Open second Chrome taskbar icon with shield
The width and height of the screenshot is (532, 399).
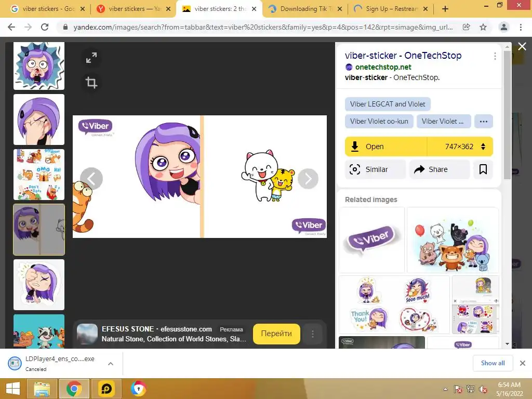tap(138, 389)
